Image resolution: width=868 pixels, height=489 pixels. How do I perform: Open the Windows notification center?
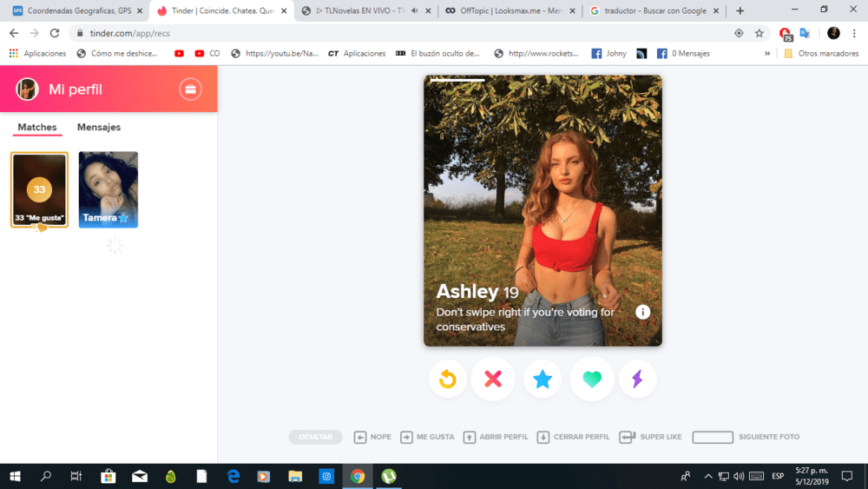[x=847, y=476]
